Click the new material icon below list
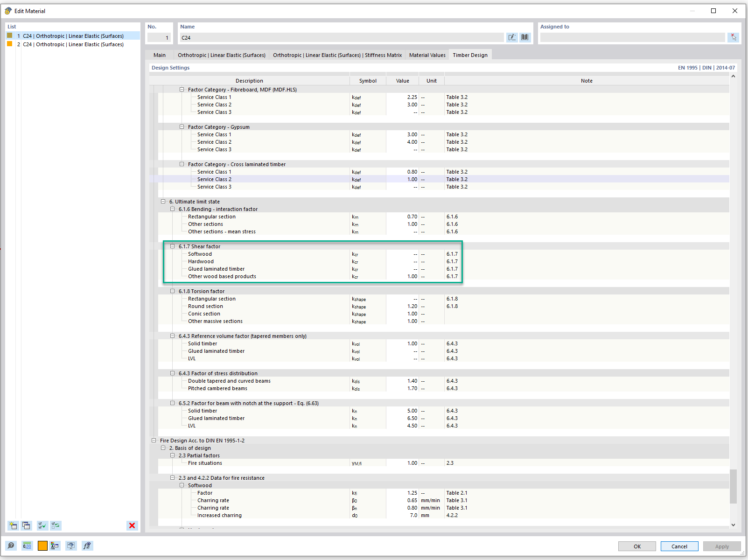Image resolution: width=748 pixels, height=560 pixels. click(13, 525)
